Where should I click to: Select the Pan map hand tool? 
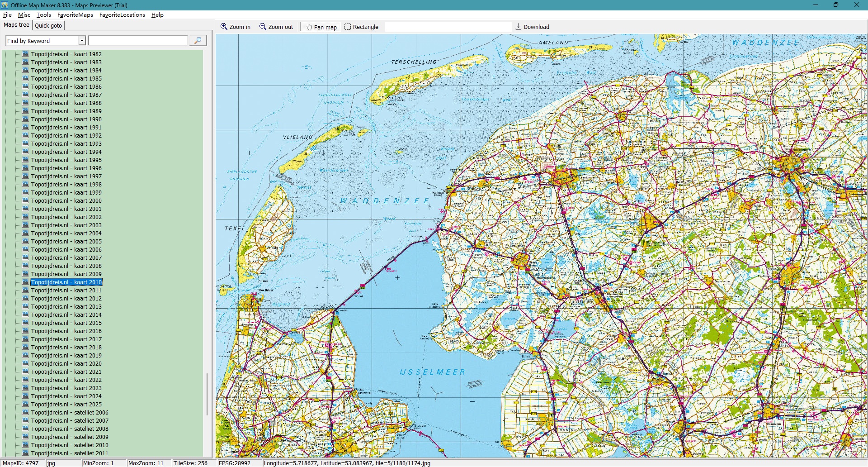[x=309, y=27]
